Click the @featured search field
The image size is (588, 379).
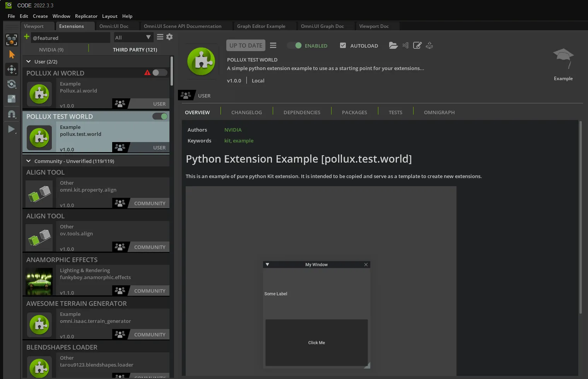[70, 38]
